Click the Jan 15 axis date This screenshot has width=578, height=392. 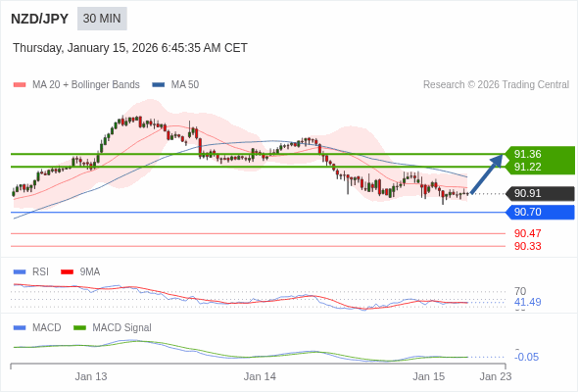pos(429,376)
